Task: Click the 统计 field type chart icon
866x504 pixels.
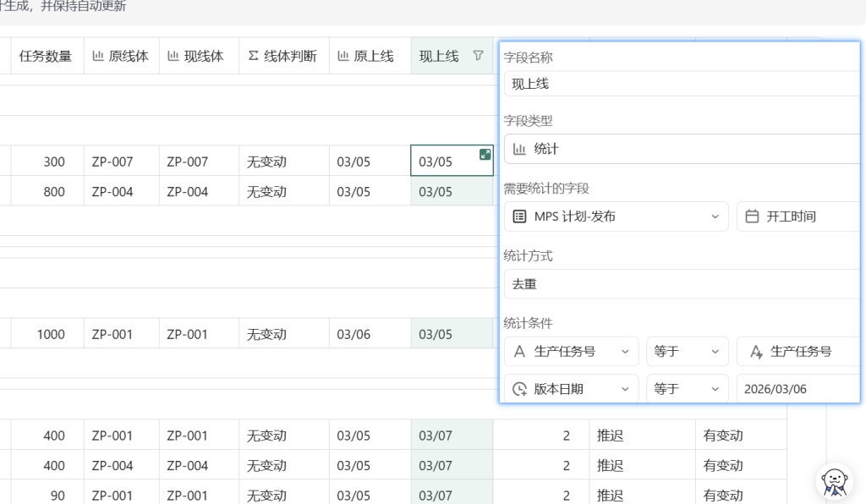Action: [519, 149]
